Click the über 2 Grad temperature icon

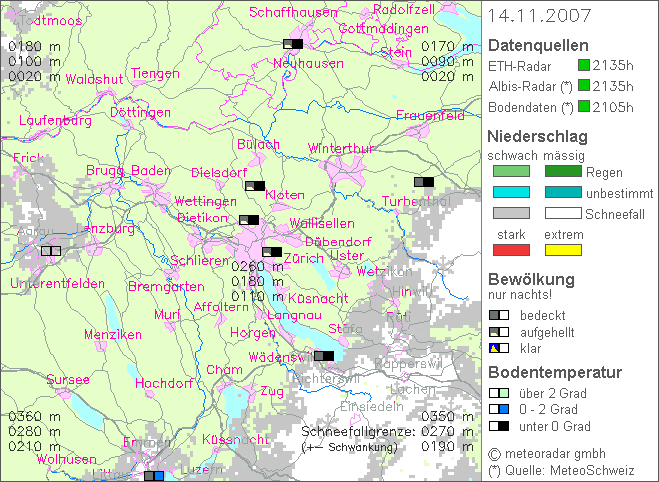click(499, 393)
